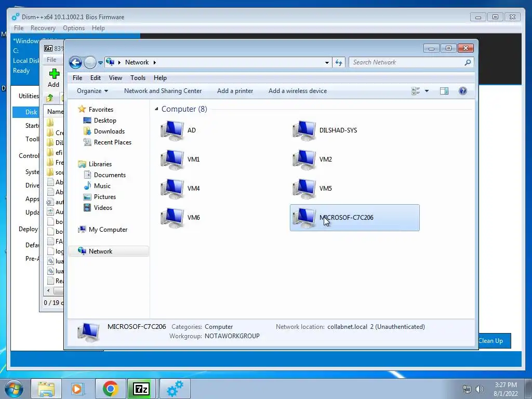Switch to 7-Zip taskbar icon
The image size is (532, 399).
tap(141, 389)
